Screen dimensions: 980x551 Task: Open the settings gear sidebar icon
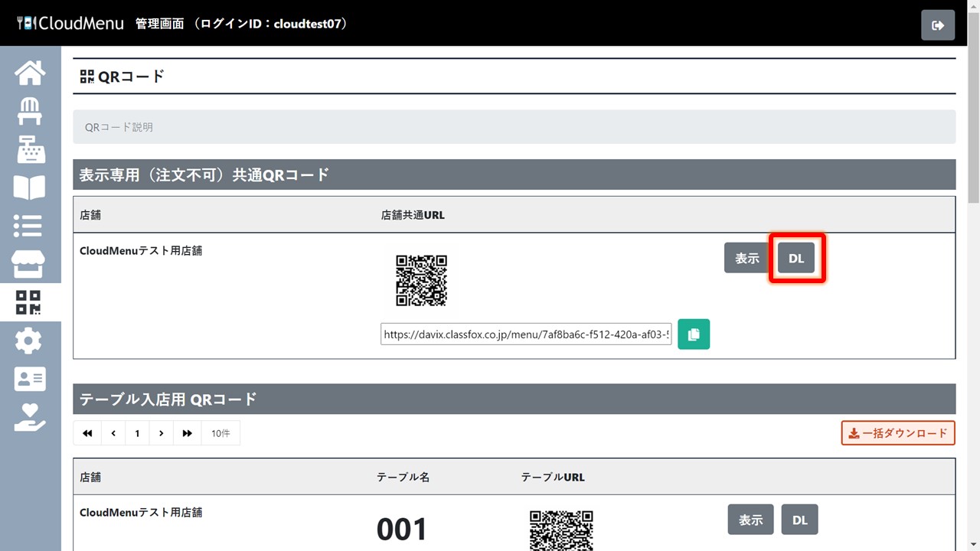pos(30,341)
